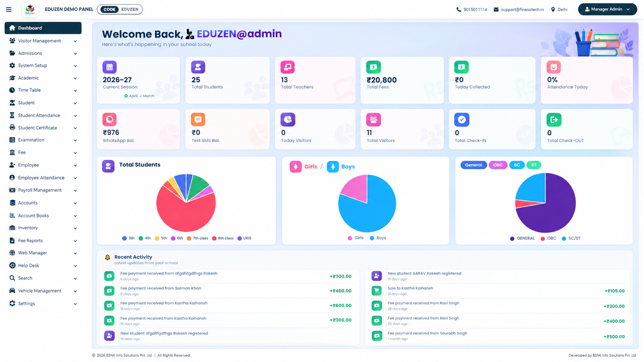Click the Total Students chart header icon
The height and width of the screenshot is (362, 644).
(x=108, y=166)
